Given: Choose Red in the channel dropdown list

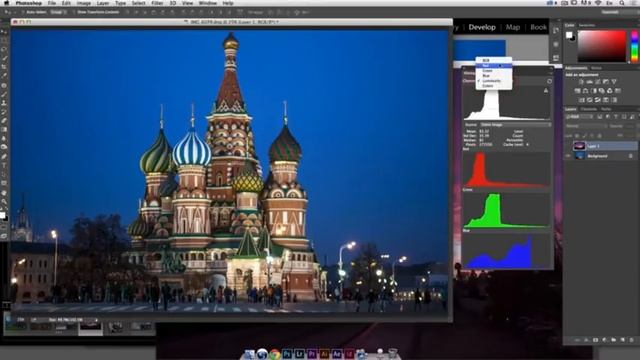Looking at the screenshot, I should [493, 65].
